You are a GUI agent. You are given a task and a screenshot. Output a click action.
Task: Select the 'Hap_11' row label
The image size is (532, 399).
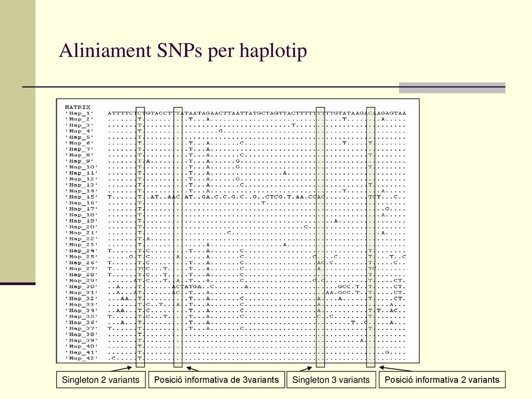tap(81, 173)
